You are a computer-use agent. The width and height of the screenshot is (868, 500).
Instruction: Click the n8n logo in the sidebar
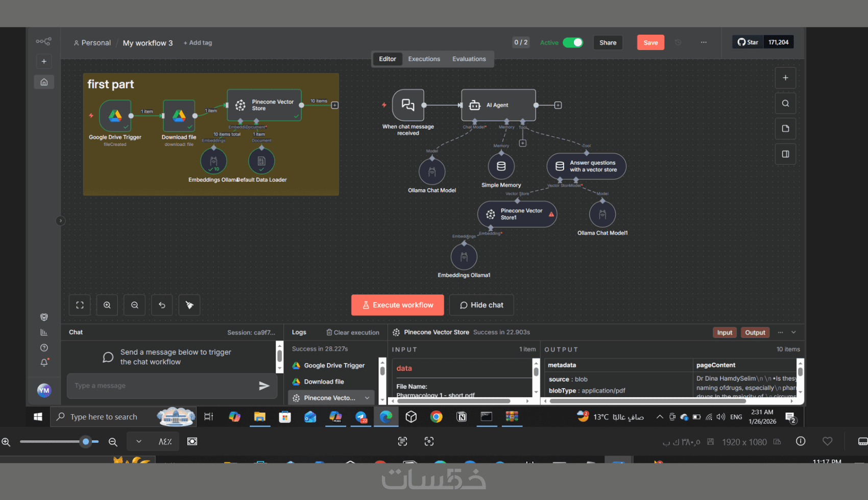pyautogui.click(x=43, y=41)
